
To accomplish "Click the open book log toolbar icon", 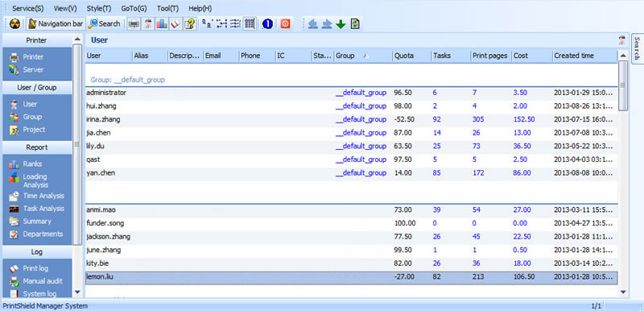I will click(x=175, y=24).
